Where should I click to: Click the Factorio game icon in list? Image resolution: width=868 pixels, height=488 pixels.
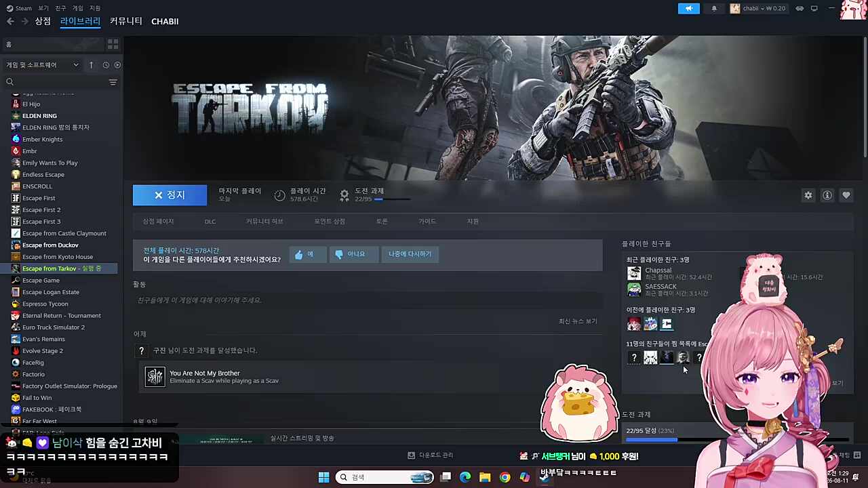pos(16,374)
